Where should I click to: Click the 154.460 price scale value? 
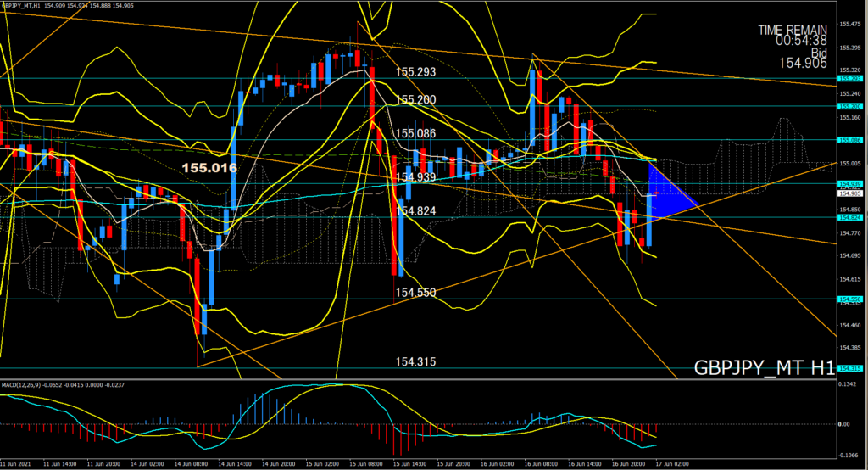(x=849, y=325)
